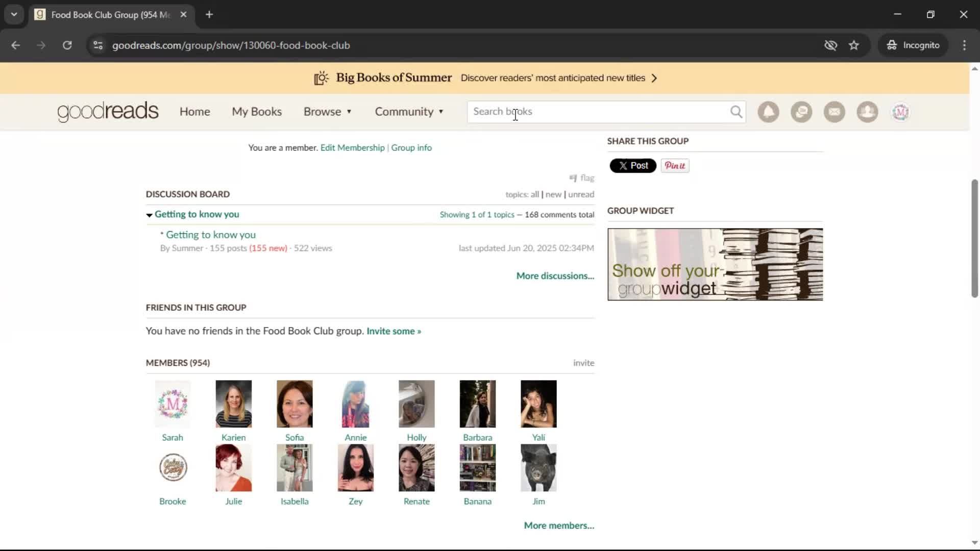Viewport: 980px width, 551px height.
Task: Click the Big Books of Summer sun icon
Action: coord(321,78)
